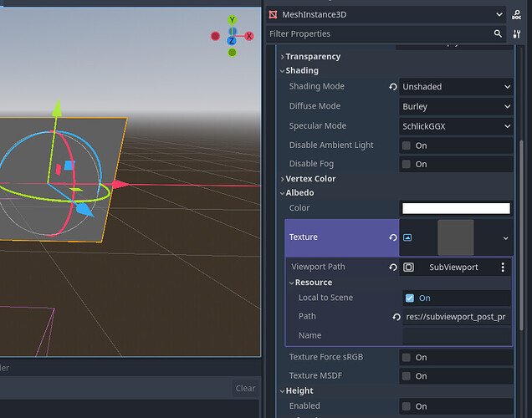
Task: Expand the Vertex Color section
Action: 310,179
